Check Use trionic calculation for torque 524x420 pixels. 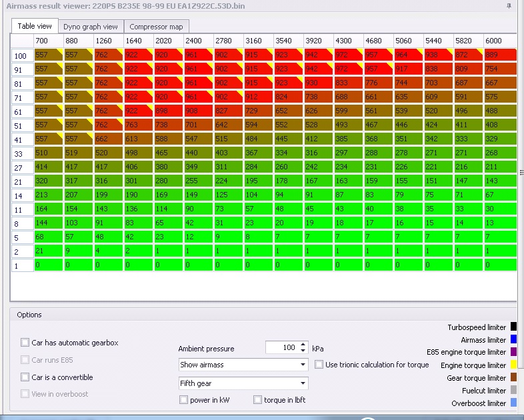319,365
